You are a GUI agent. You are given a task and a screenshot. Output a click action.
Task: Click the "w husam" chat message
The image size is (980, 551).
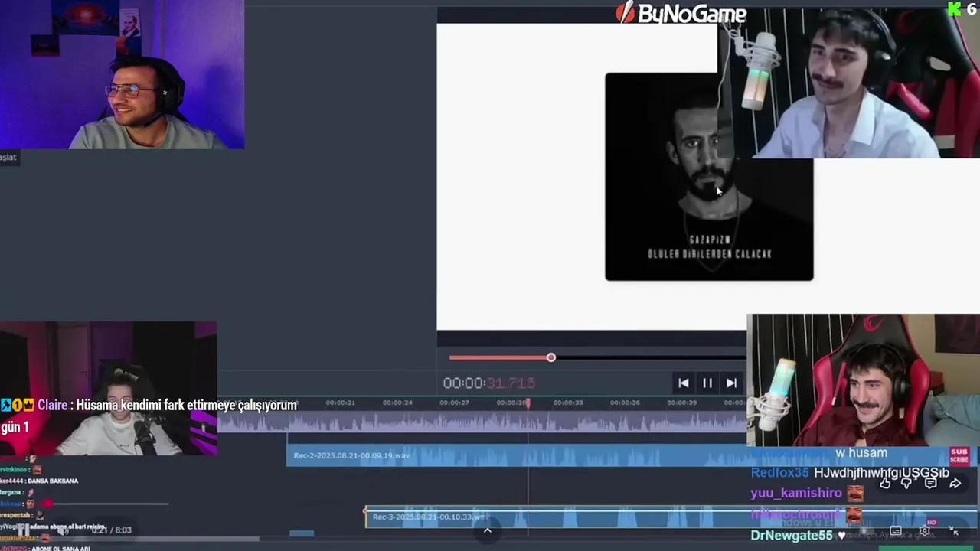click(861, 453)
